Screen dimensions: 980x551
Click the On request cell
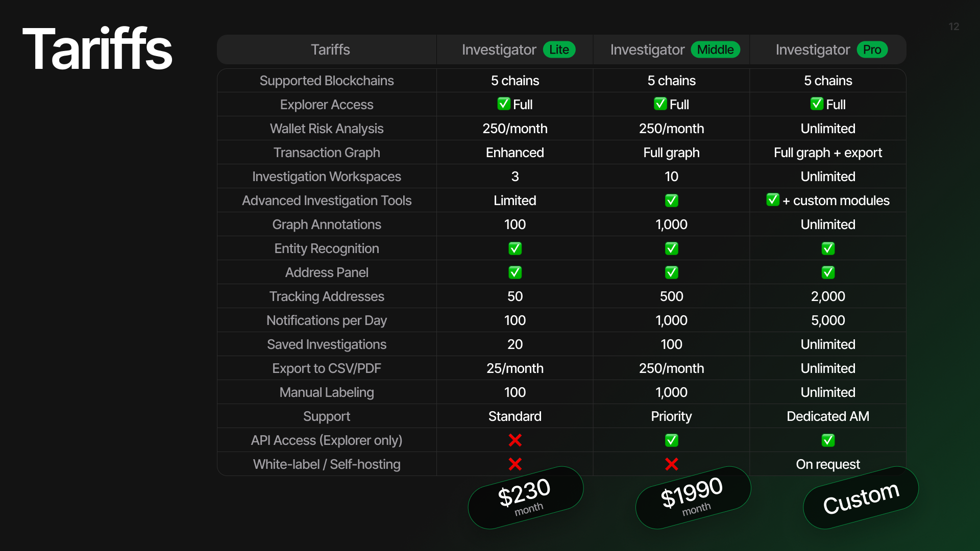pyautogui.click(x=828, y=464)
